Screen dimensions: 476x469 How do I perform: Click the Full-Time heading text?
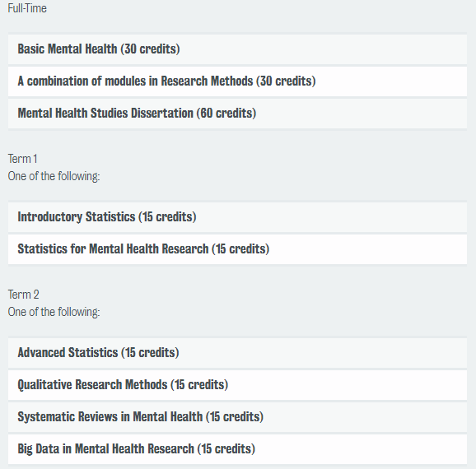pyautogui.click(x=27, y=8)
